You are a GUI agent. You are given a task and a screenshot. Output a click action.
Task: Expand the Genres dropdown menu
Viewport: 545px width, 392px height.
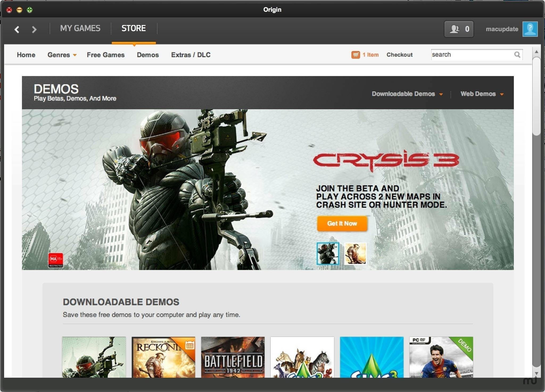coord(62,55)
